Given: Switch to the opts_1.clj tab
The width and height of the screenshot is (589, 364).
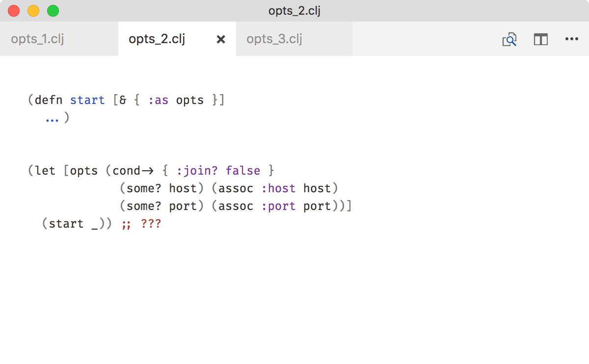Looking at the screenshot, I should [x=38, y=39].
